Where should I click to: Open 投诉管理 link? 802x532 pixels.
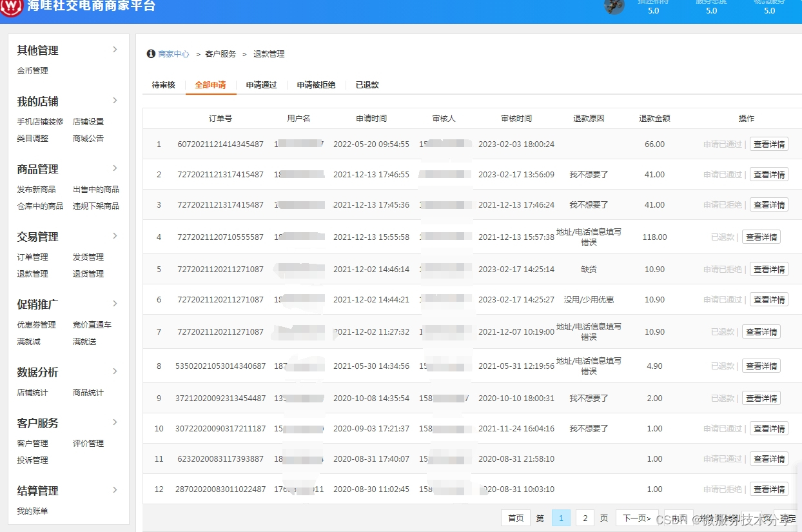tap(33, 460)
